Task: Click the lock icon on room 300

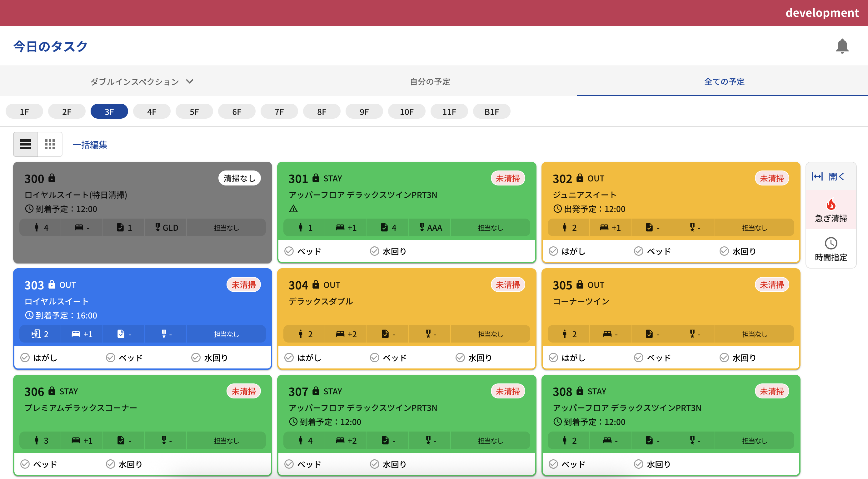Action: [52, 178]
